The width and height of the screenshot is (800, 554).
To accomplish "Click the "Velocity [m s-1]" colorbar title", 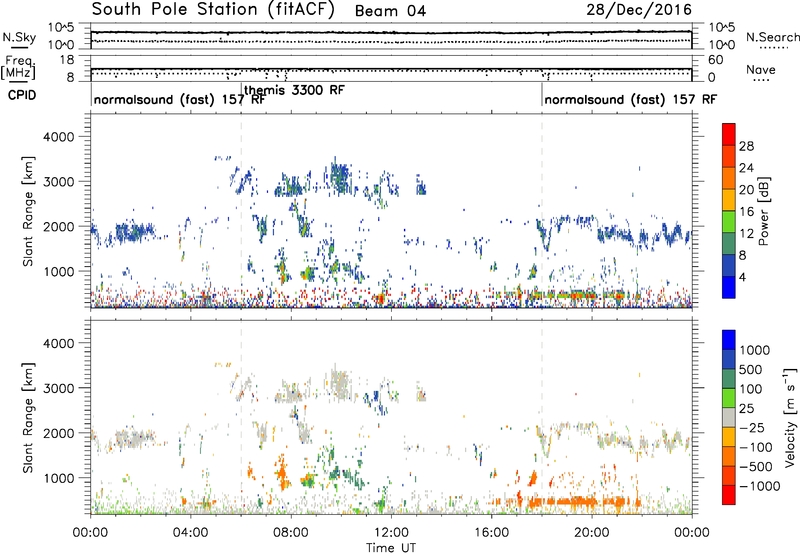I will point(790,417).
